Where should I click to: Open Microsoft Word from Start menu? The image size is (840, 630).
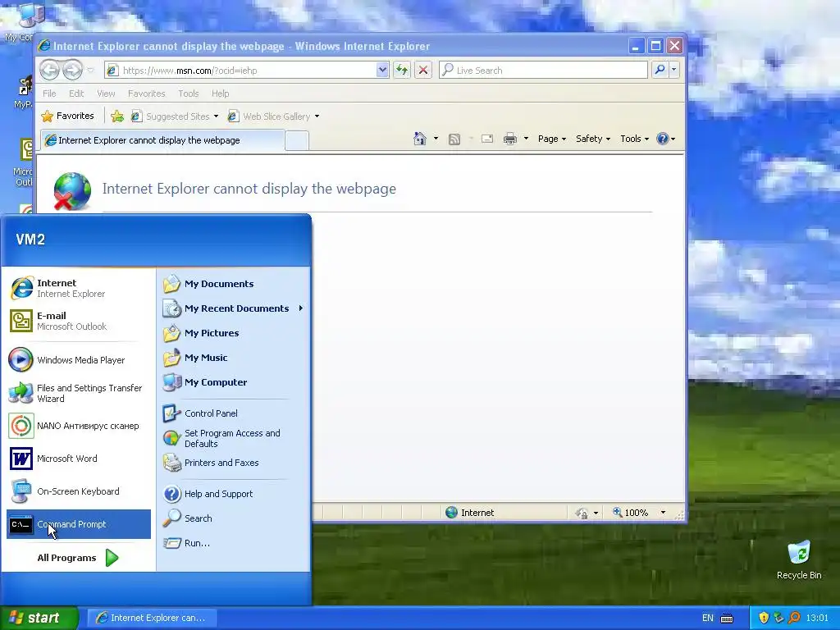click(x=79, y=459)
